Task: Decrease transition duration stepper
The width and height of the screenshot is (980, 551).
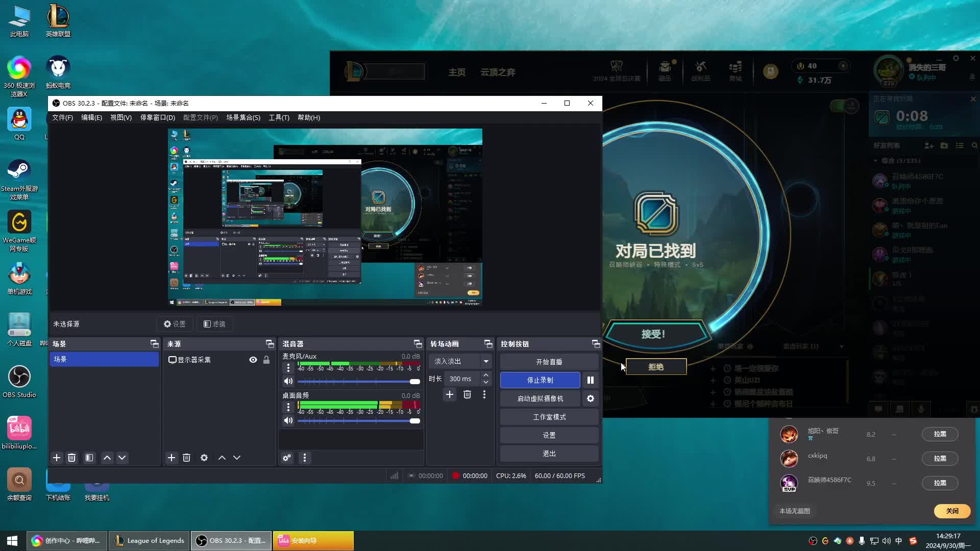Action: pos(486,382)
